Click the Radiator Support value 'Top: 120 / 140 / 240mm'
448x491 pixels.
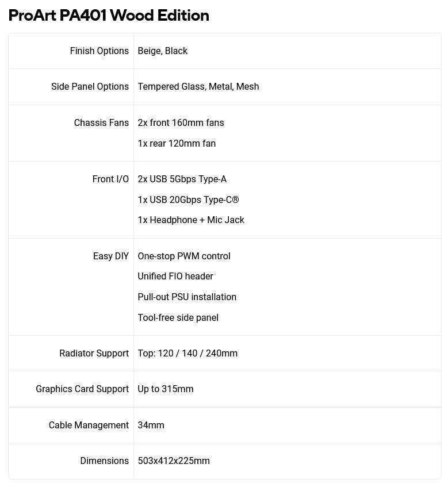coord(187,354)
